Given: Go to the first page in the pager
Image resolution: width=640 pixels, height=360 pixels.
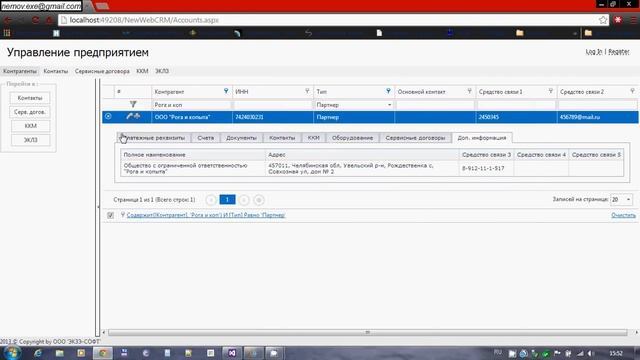Looking at the screenshot, I should (211, 200).
